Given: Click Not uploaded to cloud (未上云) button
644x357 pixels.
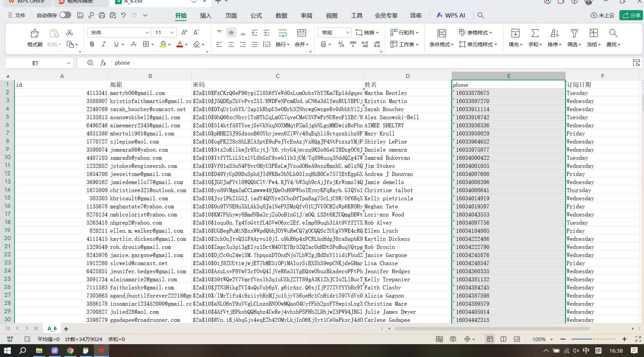Looking at the screenshot, I should [602, 15].
